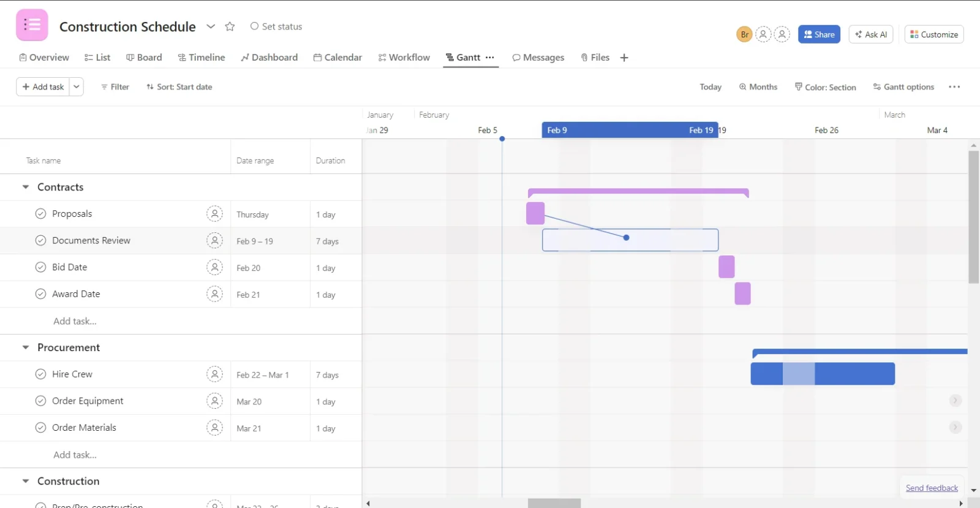Jump to Order Equipment bar using row arrow
The height and width of the screenshot is (508, 980).
[955, 401]
